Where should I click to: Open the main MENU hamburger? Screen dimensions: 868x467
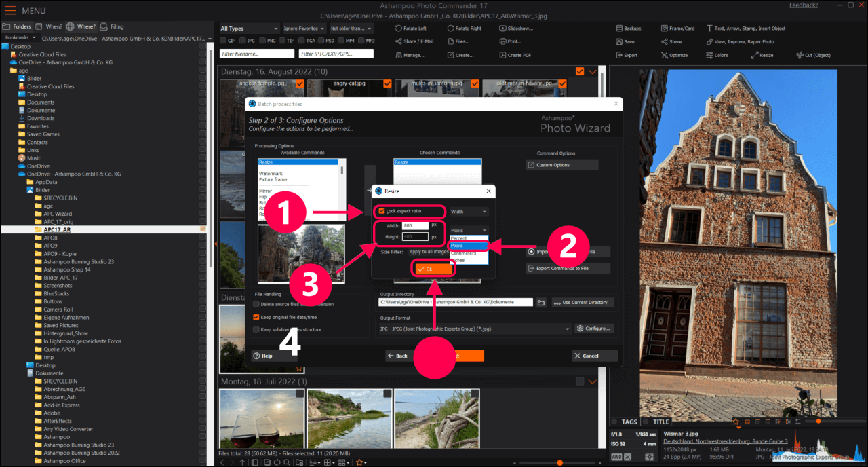[10, 11]
